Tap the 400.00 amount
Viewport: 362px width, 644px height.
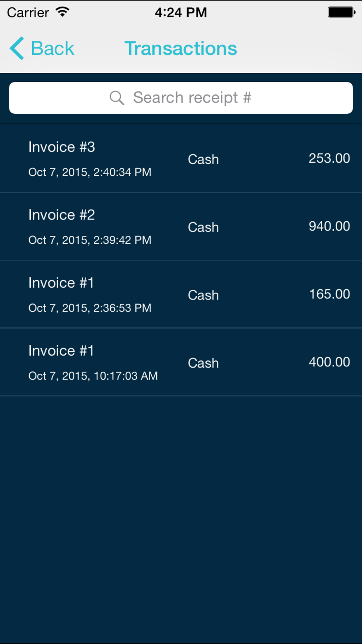coord(329,362)
